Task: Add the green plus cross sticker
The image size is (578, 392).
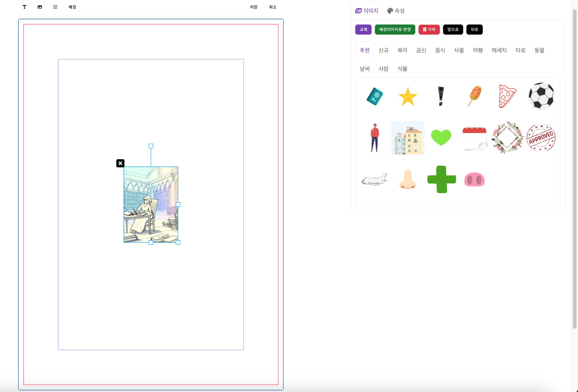Action: tap(441, 179)
